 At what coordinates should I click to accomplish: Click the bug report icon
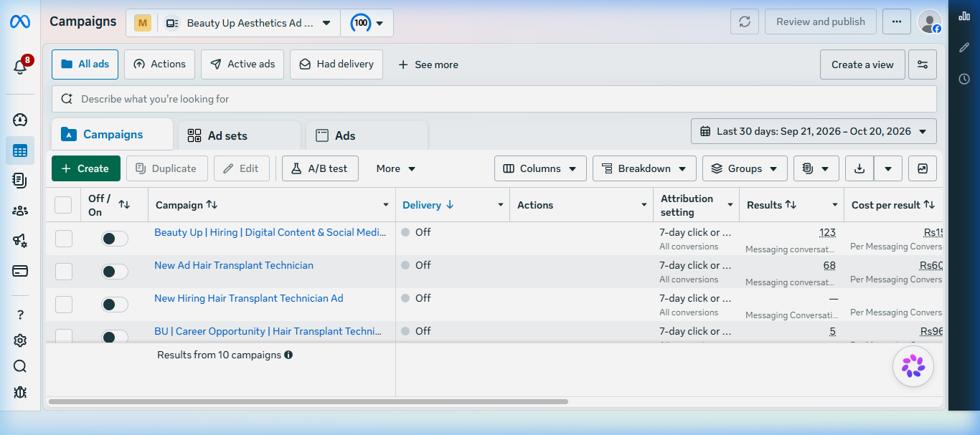[20, 392]
